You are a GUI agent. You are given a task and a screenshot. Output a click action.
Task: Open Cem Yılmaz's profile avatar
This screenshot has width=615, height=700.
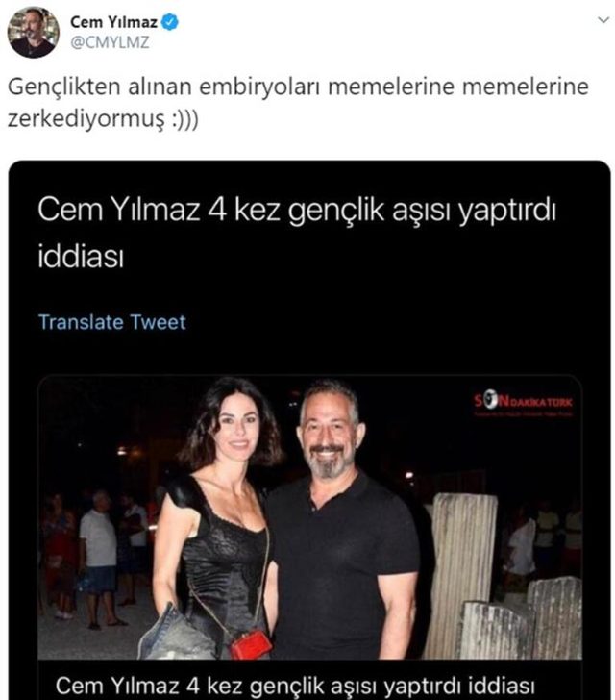[33, 32]
